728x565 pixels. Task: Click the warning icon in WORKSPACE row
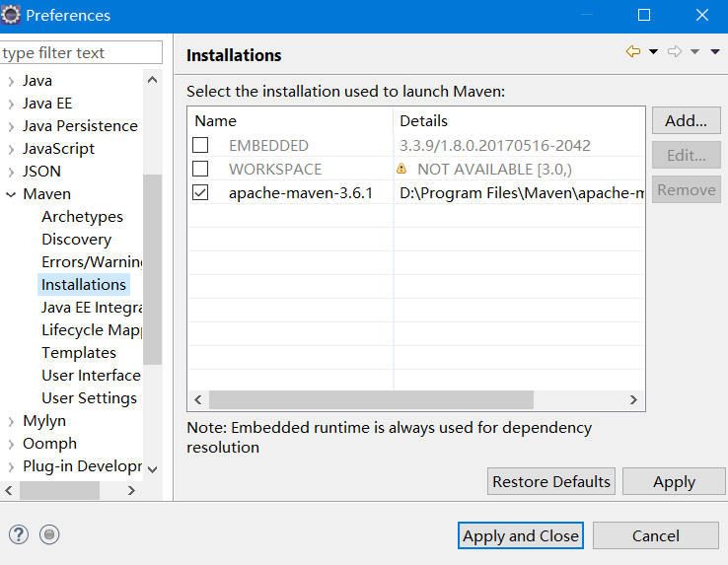click(401, 169)
